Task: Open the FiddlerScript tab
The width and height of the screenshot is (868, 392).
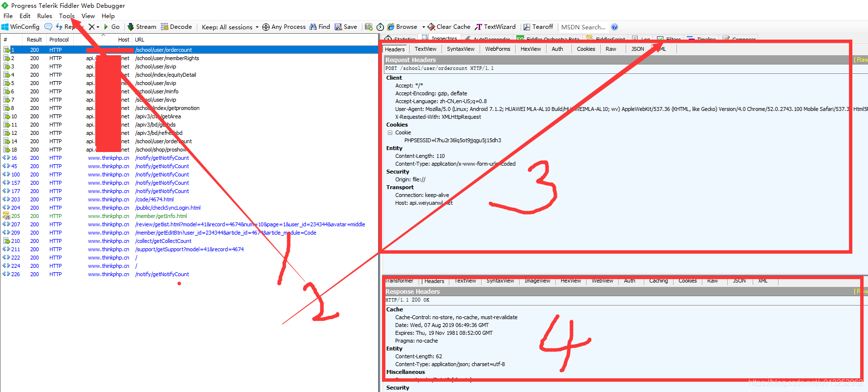Action: [x=606, y=39]
